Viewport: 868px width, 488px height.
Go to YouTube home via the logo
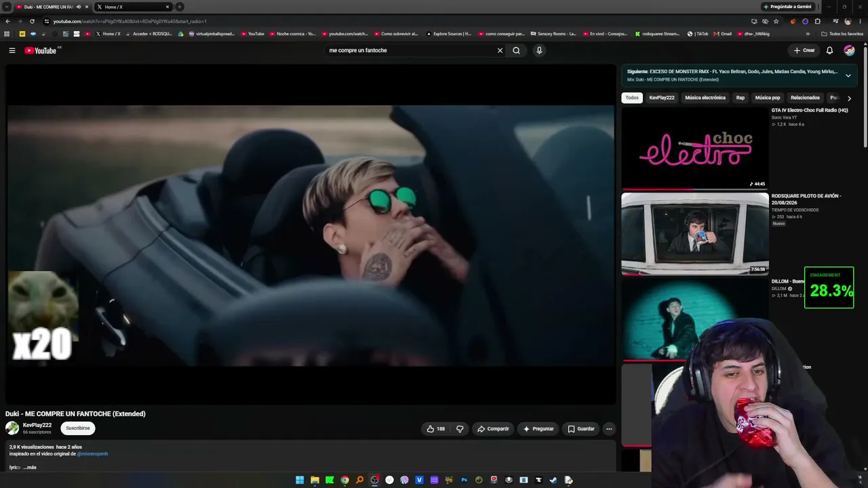pos(41,50)
